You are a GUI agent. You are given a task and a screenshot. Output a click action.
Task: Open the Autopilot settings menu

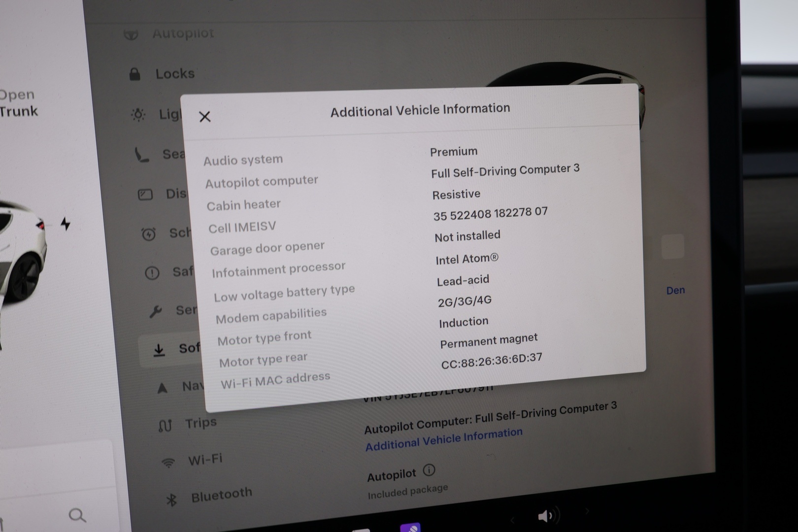[x=183, y=33]
